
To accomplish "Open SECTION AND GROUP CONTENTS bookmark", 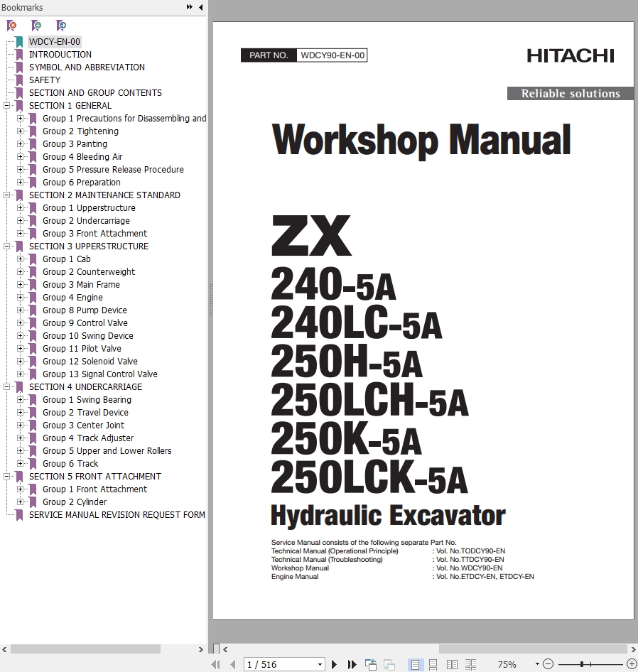I will 95,93.
